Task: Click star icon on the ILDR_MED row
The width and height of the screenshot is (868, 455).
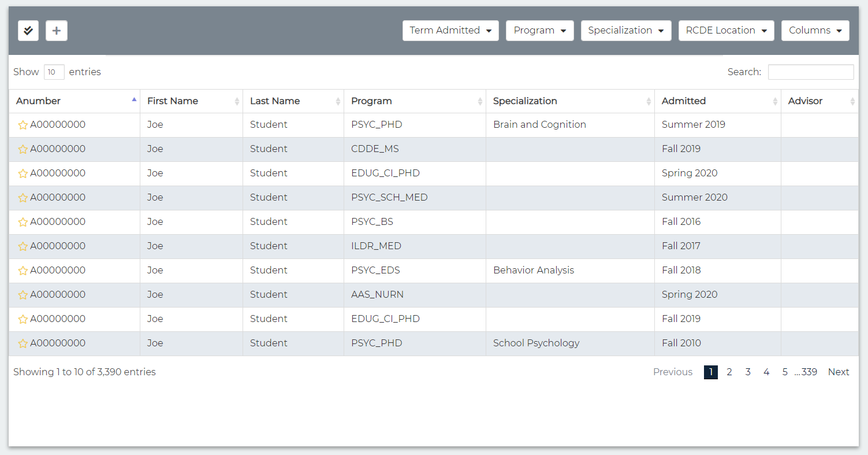Action: click(23, 246)
